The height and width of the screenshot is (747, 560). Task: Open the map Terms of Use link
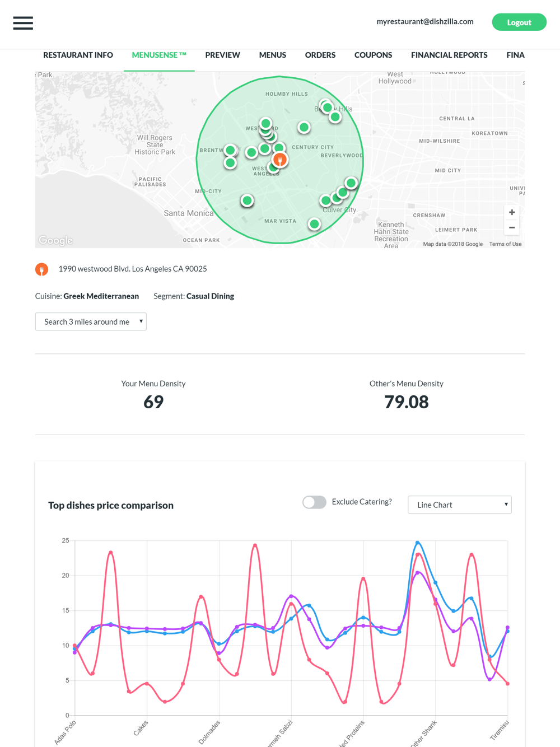[x=505, y=244]
